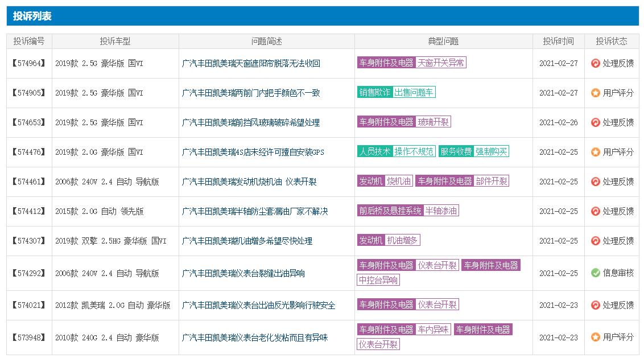Click car model 2019款 2.0G 豪华版 国VI
This screenshot has height=358, width=644.
pyautogui.click(x=99, y=152)
